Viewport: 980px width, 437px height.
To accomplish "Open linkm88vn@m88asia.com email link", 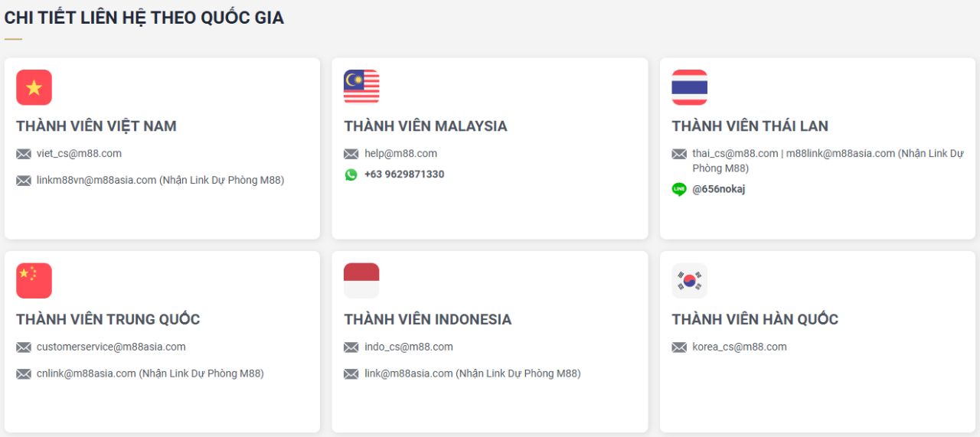I will [x=96, y=181].
